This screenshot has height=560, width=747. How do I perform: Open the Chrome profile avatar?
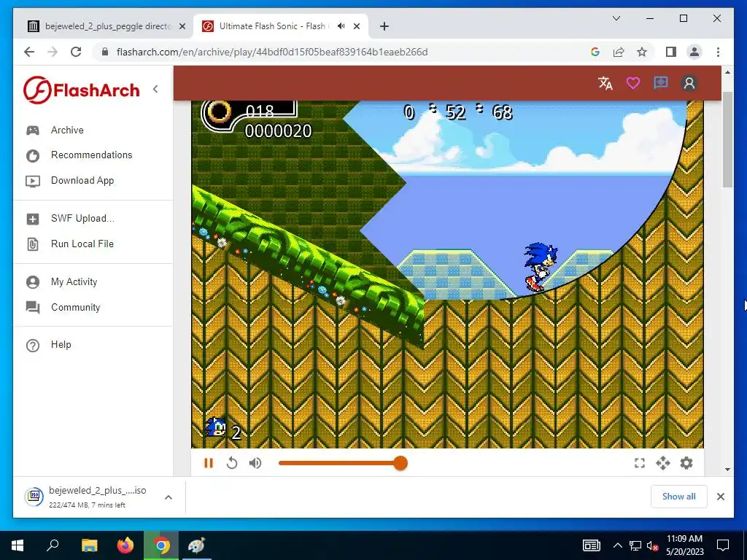pyautogui.click(x=694, y=52)
